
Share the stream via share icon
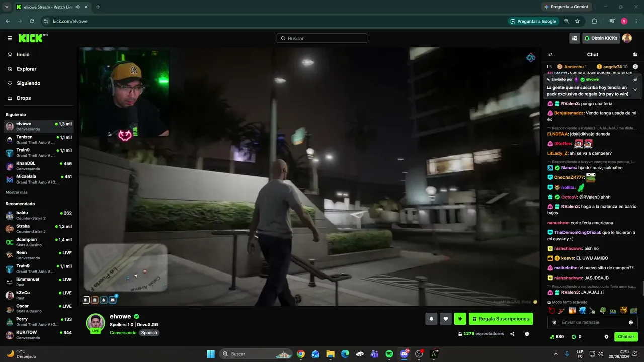(512, 334)
